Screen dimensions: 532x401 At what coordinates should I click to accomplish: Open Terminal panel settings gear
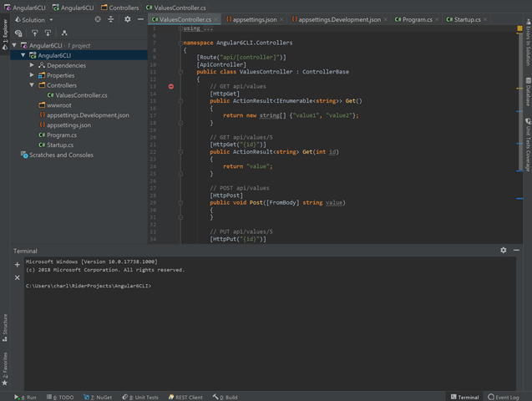(503, 250)
